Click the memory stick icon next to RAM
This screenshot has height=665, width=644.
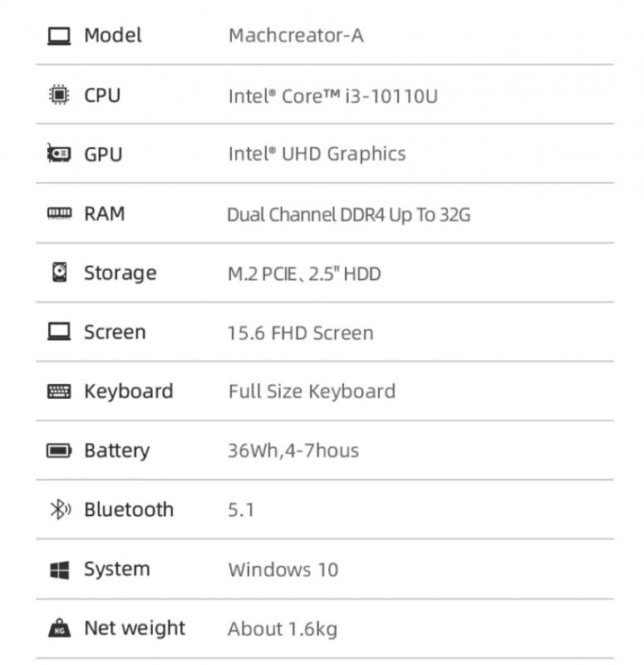pos(59,213)
